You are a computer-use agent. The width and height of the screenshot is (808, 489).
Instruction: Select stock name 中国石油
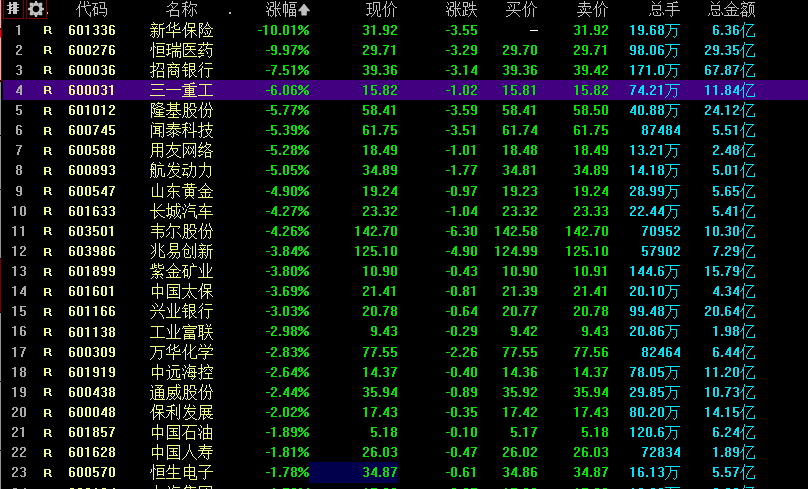click(x=181, y=433)
